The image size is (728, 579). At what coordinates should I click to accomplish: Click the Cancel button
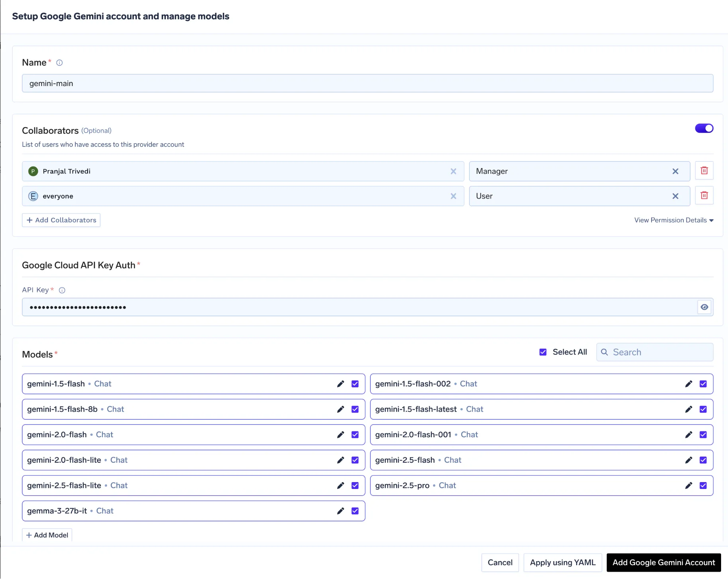tap(500, 562)
